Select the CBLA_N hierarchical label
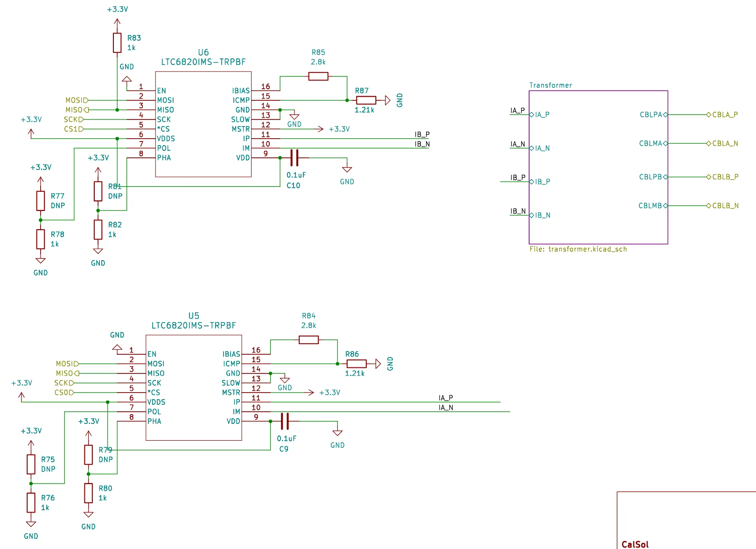Screen dimensions: 756x549 tap(722, 143)
